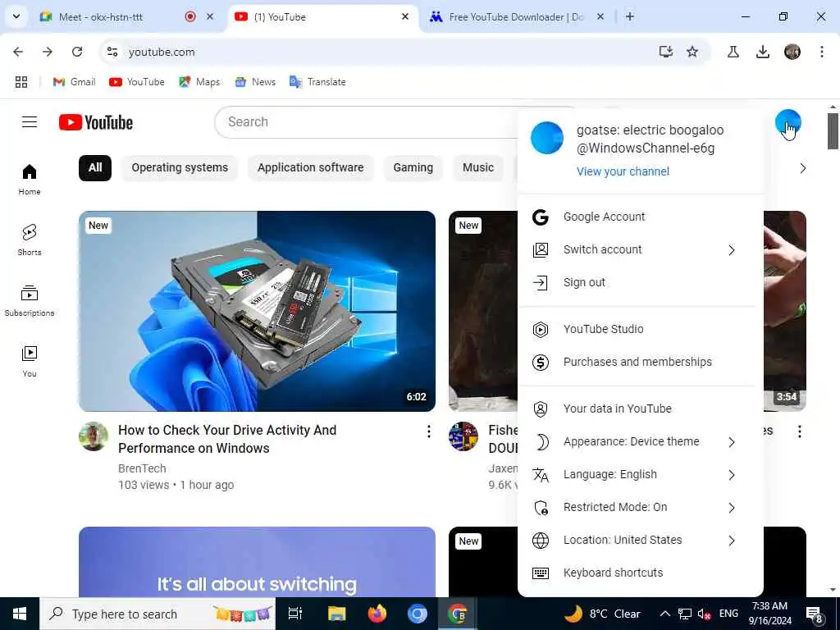Click Sign out menu entry
This screenshot has width=840, height=630.
click(640, 282)
